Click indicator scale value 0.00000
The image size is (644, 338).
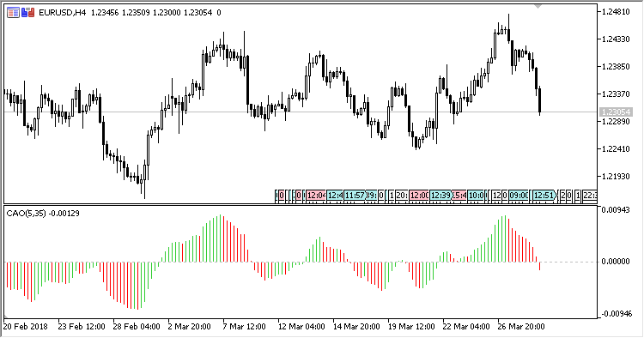tap(616, 262)
